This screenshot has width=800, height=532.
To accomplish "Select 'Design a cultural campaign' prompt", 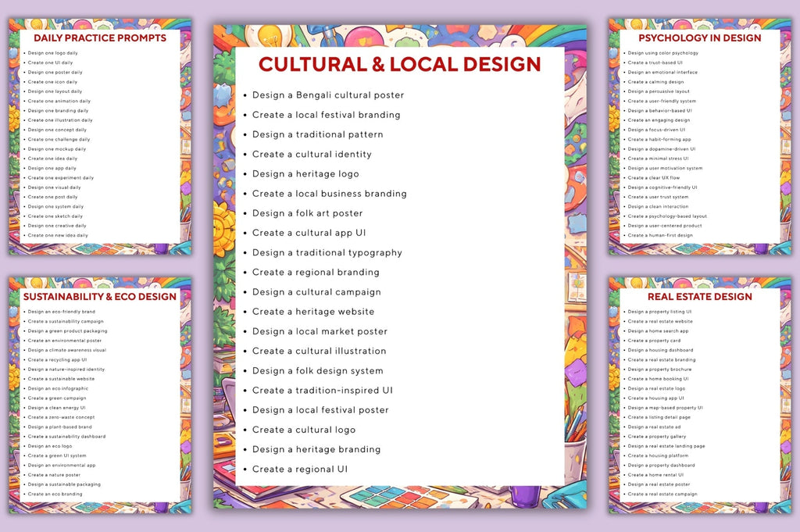I will coord(316,291).
